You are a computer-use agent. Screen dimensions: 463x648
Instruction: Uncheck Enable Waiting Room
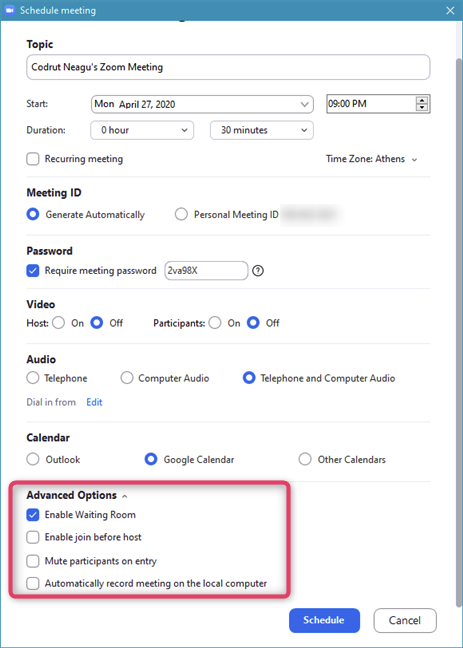[33, 515]
